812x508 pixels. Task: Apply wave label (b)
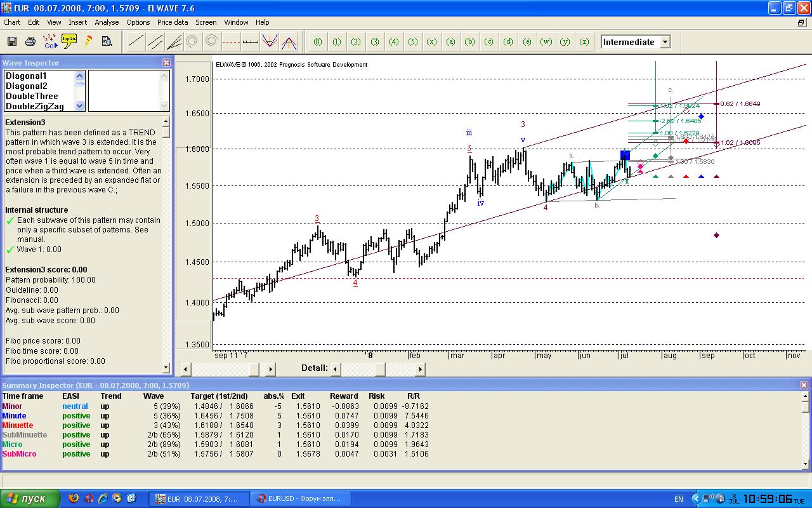tap(470, 42)
